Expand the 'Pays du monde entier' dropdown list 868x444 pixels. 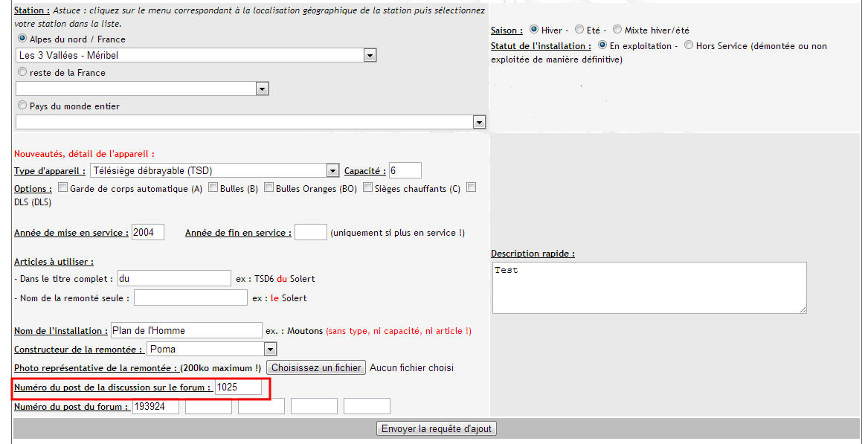(x=251, y=122)
